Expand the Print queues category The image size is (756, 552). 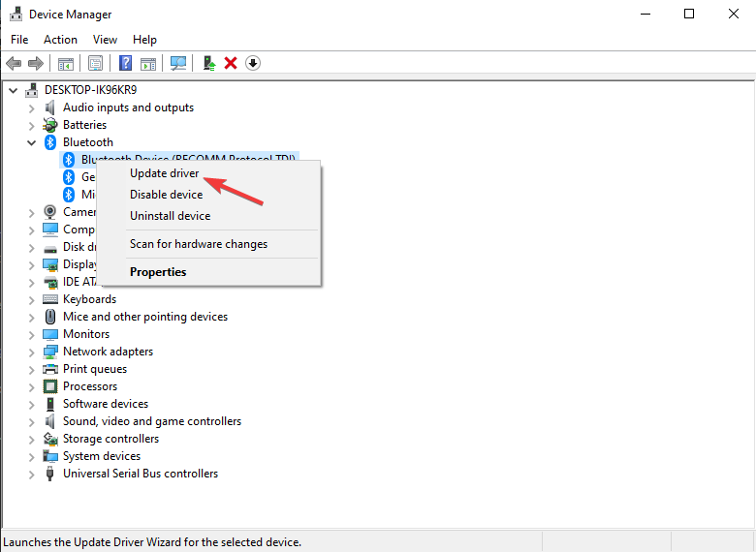[31, 370]
